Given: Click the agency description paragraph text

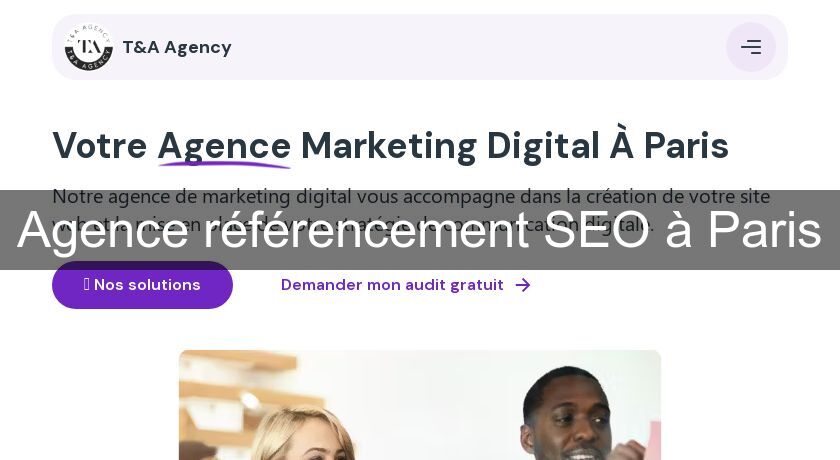Looking at the screenshot, I should pos(411,210).
